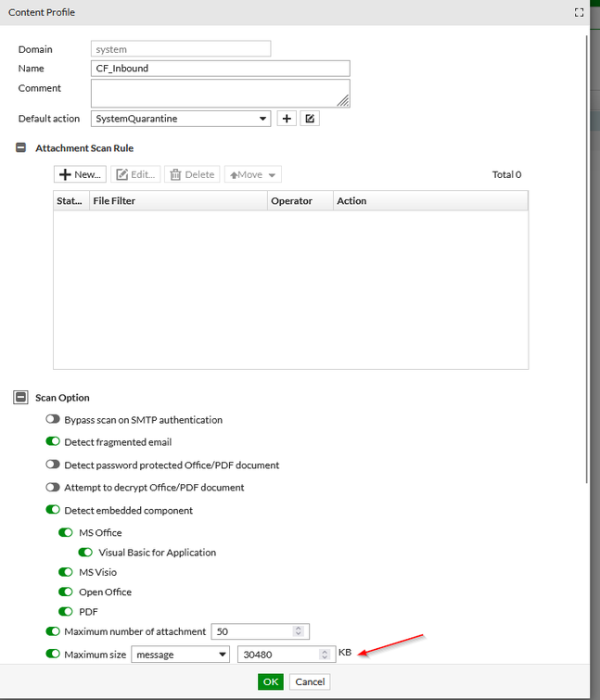Maximize the Content Profile dialog with fullscreen icon
600x700 pixels.
(579, 12)
